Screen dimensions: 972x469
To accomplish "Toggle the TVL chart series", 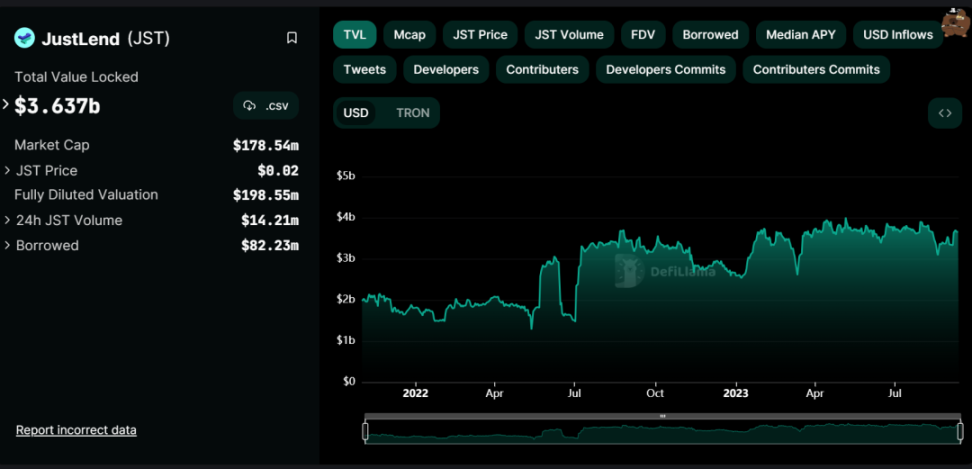I will [355, 35].
